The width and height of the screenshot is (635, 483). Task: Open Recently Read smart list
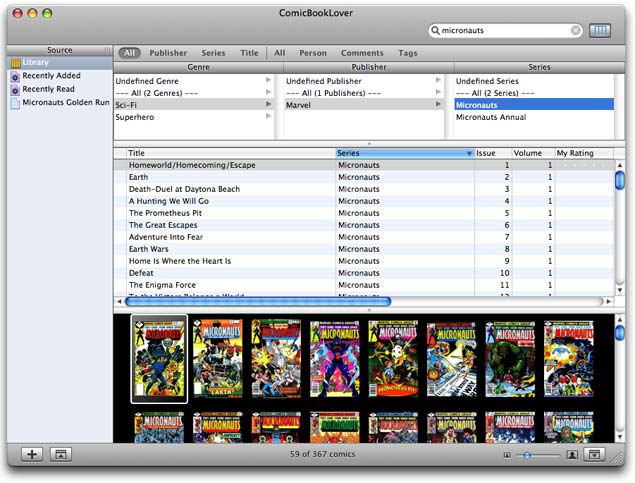pos(60,89)
